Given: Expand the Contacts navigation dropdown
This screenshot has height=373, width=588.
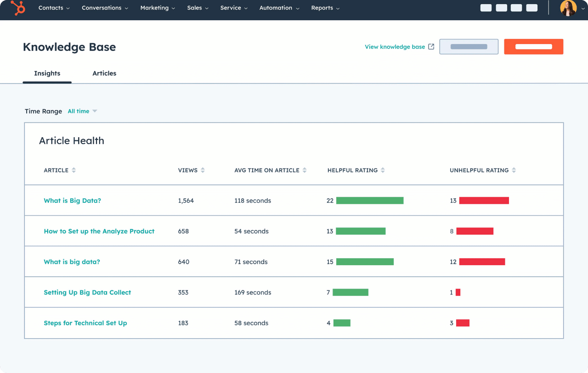Looking at the screenshot, I should (54, 8).
